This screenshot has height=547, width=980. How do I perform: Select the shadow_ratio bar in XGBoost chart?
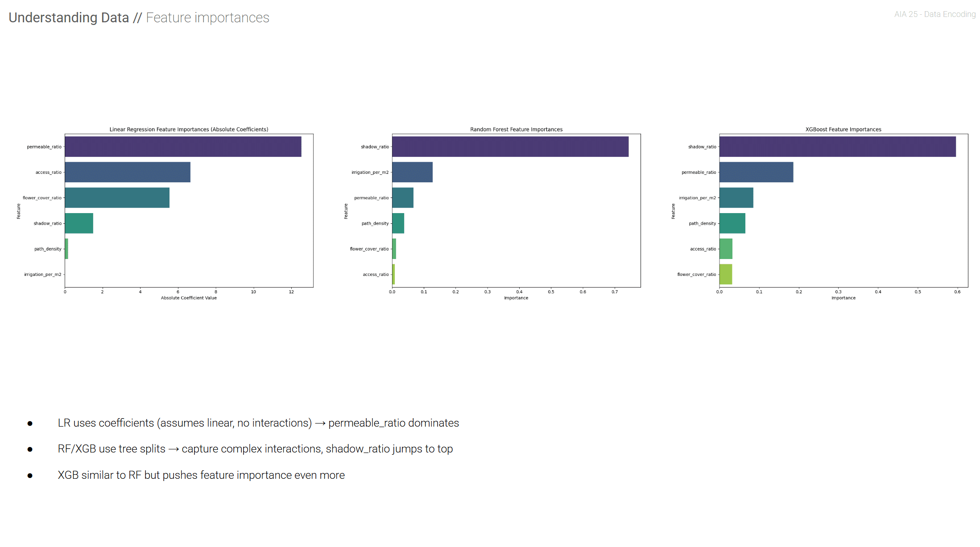(837, 147)
